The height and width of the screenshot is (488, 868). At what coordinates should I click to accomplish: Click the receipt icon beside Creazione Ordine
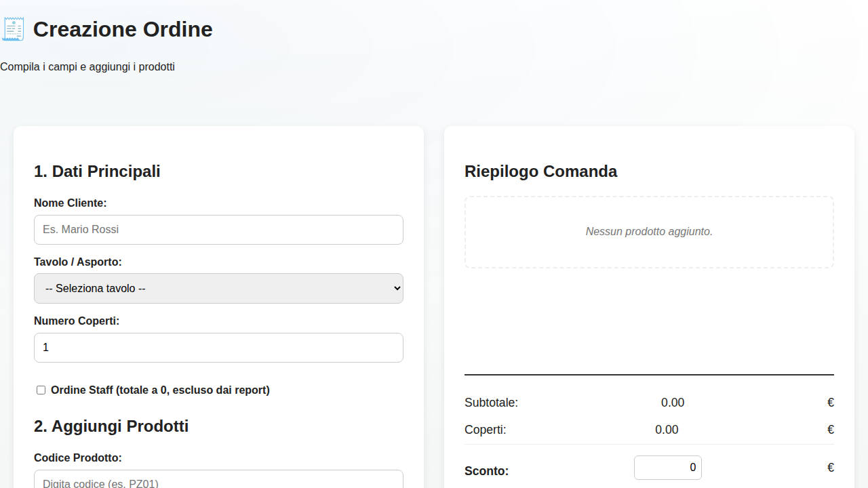(14, 30)
